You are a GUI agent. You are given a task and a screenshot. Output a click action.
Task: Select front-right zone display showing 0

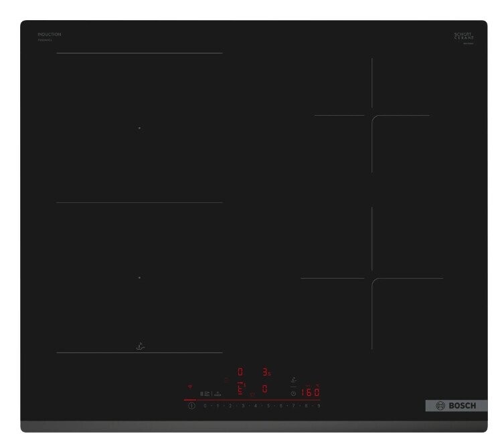(x=264, y=388)
